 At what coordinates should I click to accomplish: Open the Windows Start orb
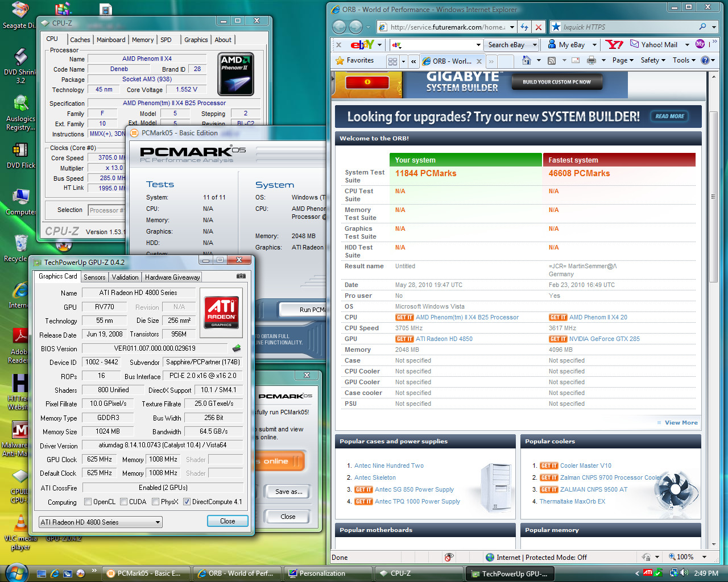pyautogui.click(x=16, y=572)
